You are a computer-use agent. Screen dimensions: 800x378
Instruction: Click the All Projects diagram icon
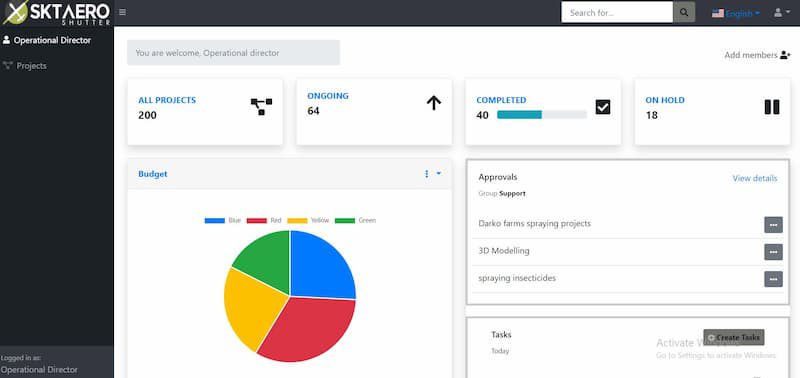click(261, 107)
